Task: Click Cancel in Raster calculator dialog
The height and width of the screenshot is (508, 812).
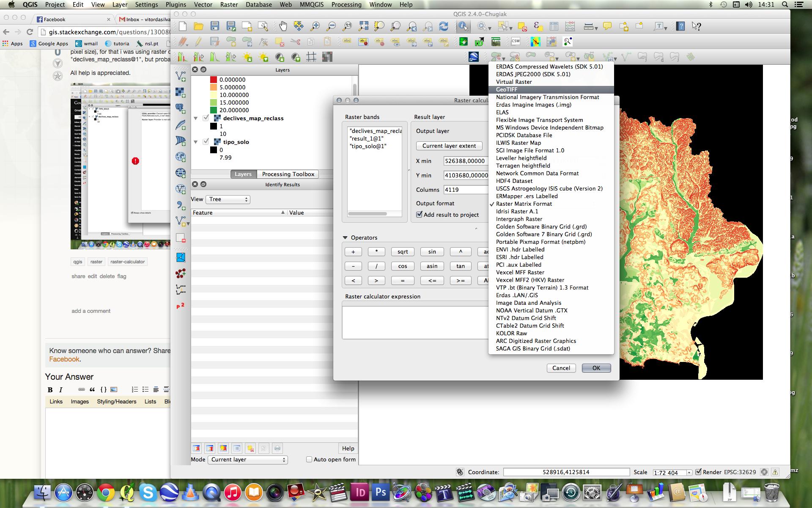Action: [561, 368]
